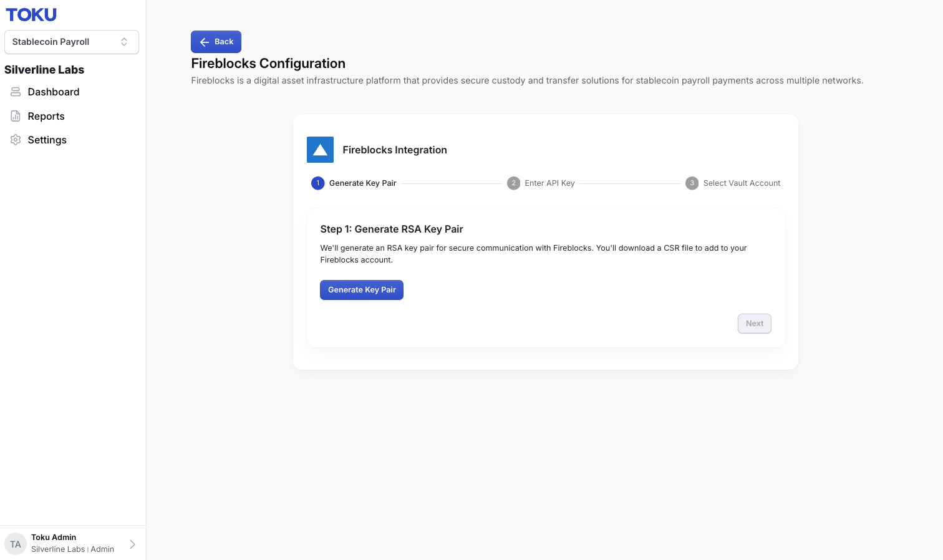The image size is (943, 560).
Task: Open Reports from the sidebar
Action: [x=46, y=116]
